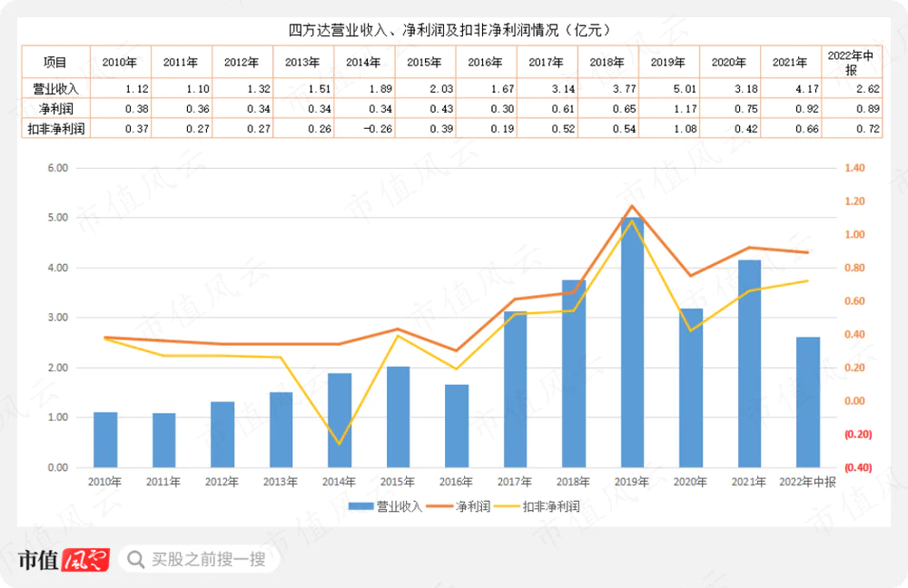Click the 净利润 row label in table
908x588 pixels.
pyautogui.click(x=55, y=109)
